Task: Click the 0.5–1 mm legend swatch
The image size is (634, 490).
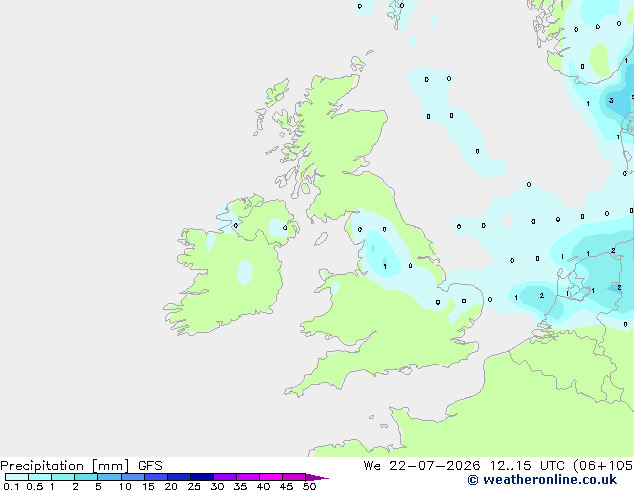Action: (40, 477)
